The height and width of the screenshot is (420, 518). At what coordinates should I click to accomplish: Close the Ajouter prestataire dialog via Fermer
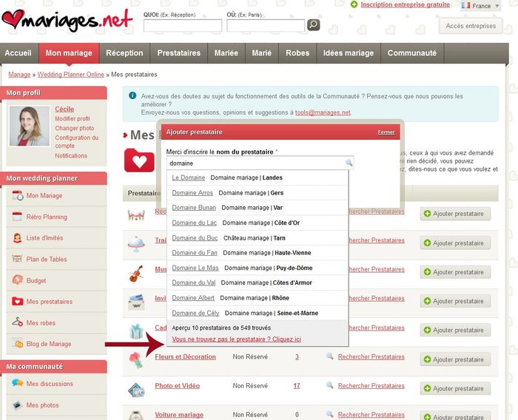[x=386, y=132]
